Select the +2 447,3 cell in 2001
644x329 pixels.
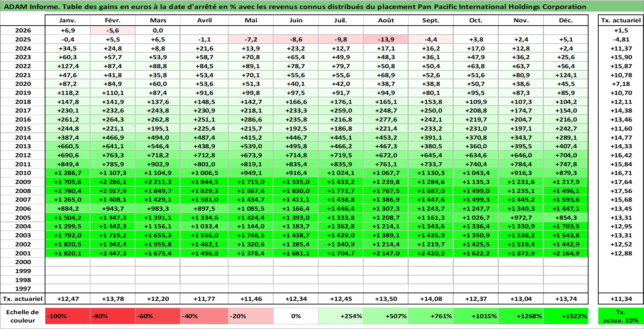click(113, 253)
